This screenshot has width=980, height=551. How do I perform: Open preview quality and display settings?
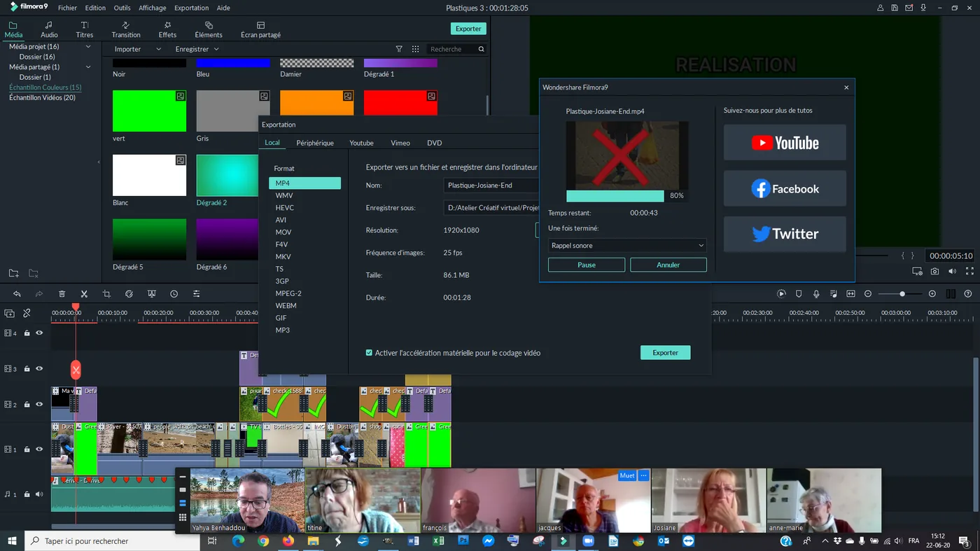[917, 272]
